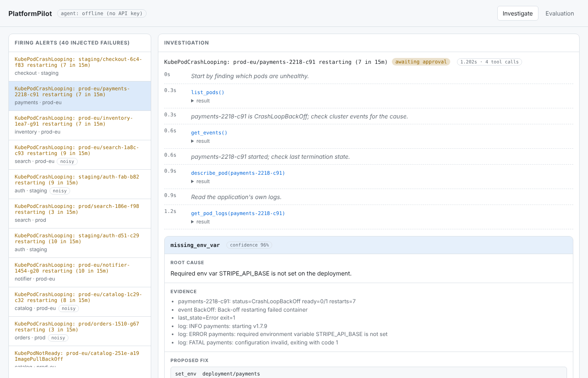Open the staging/auth-d51-c29 alert
Screen dimensions: 588x378
(80, 243)
